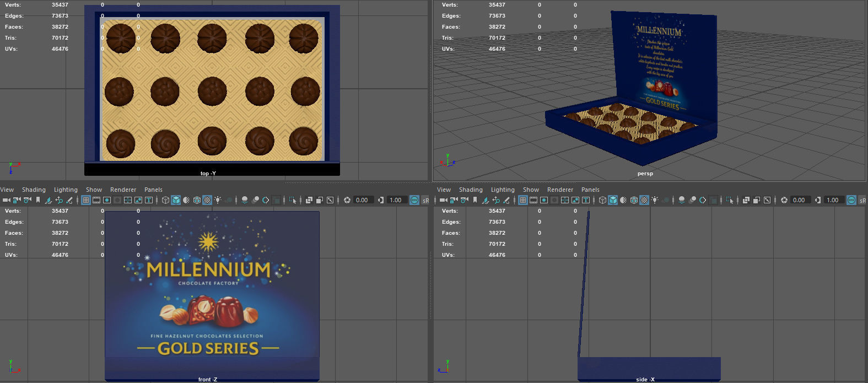Toggle X-Ray Active Components in front view toolbar
Image resolution: width=868 pixels, height=383 pixels.
click(320, 200)
